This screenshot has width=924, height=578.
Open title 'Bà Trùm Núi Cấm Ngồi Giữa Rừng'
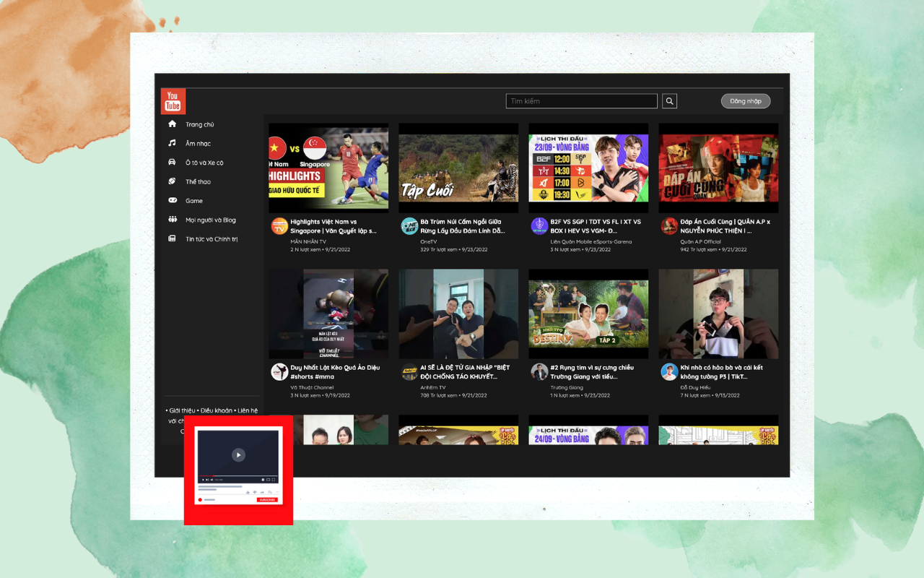(x=463, y=226)
